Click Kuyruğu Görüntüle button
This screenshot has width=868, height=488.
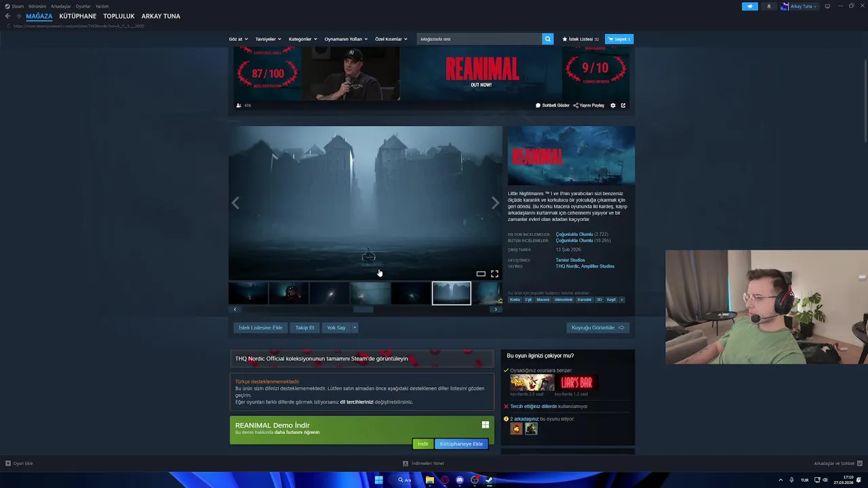(x=598, y=327)
